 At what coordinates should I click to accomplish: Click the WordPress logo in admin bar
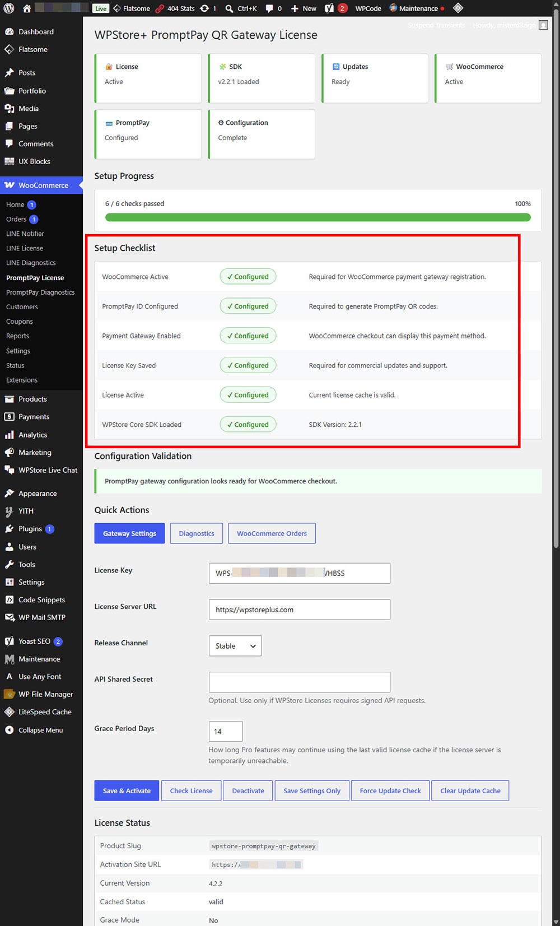point(9,8)
